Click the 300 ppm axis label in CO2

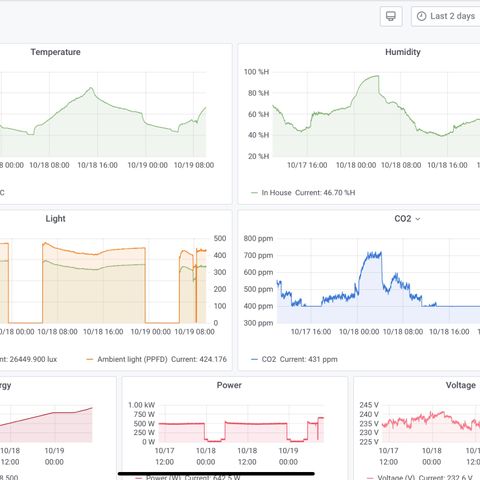[x=258, y=323]
